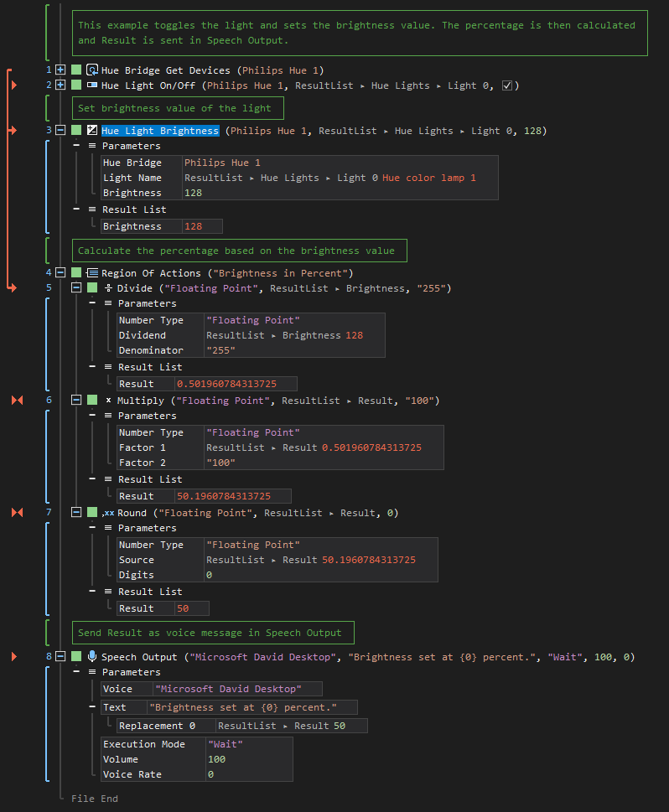Click the Result List Brightness value 128
This screenshot has height=812, width=669.
194,226
